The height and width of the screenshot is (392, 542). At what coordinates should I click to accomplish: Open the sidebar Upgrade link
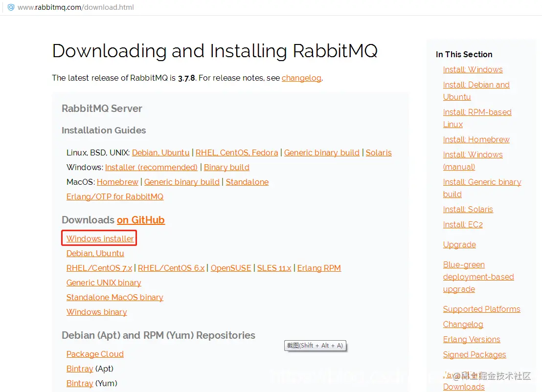pos(459,244)
